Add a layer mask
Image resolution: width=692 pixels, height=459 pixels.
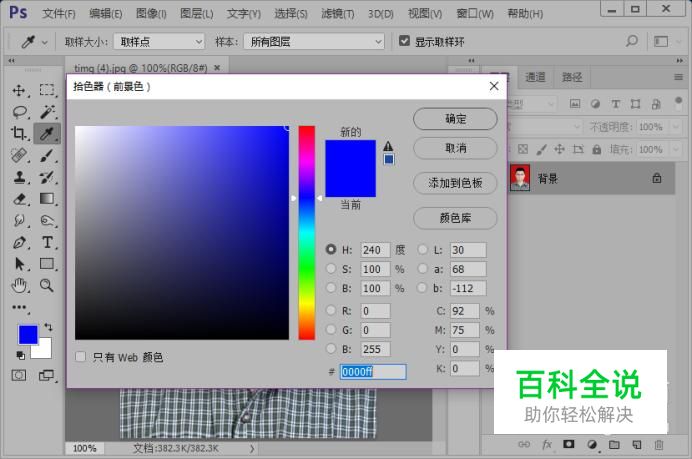tap(568, 444)
